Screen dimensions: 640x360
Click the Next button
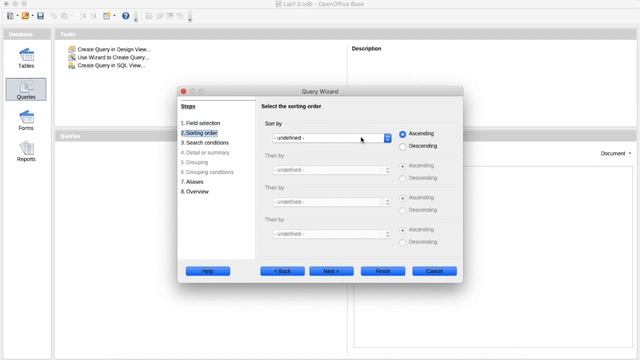331,271
